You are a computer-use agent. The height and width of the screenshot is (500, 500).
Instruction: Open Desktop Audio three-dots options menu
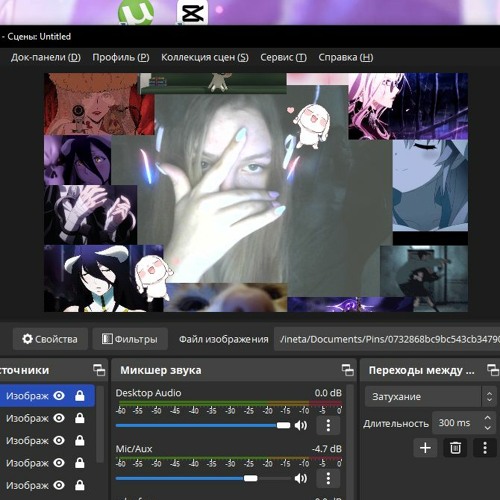point(328,425)
